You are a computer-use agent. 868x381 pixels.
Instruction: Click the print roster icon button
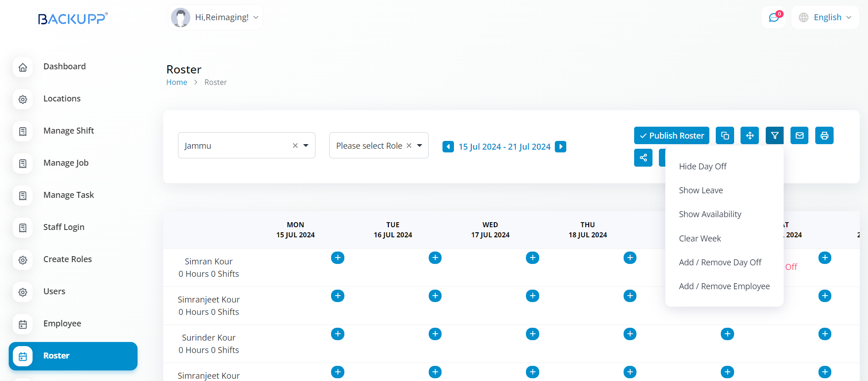(x=824, y=135)
